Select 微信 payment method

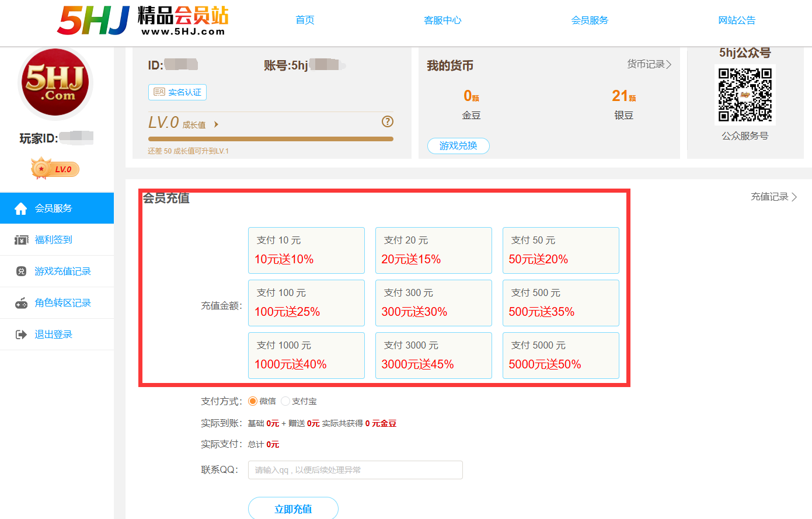253,401
